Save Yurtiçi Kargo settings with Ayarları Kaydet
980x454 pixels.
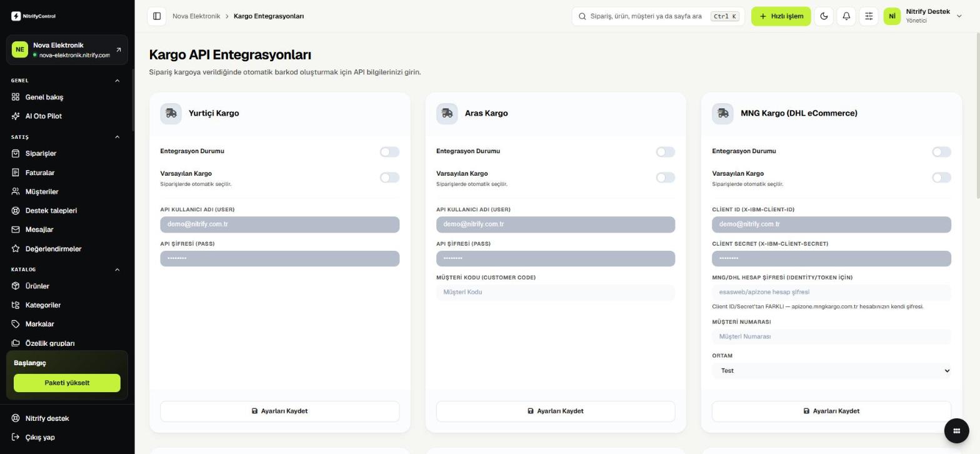(x=279, y=411)
